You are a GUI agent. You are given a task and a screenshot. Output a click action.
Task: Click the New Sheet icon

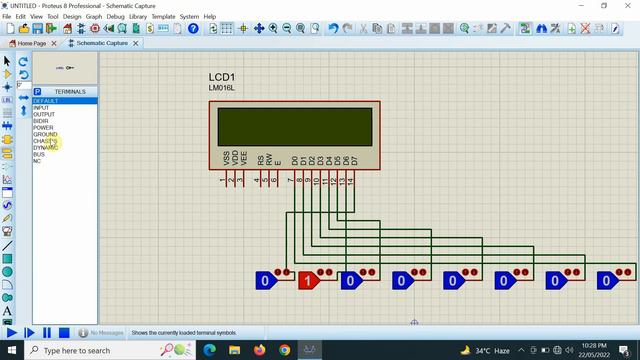click(x=571, y=28)
